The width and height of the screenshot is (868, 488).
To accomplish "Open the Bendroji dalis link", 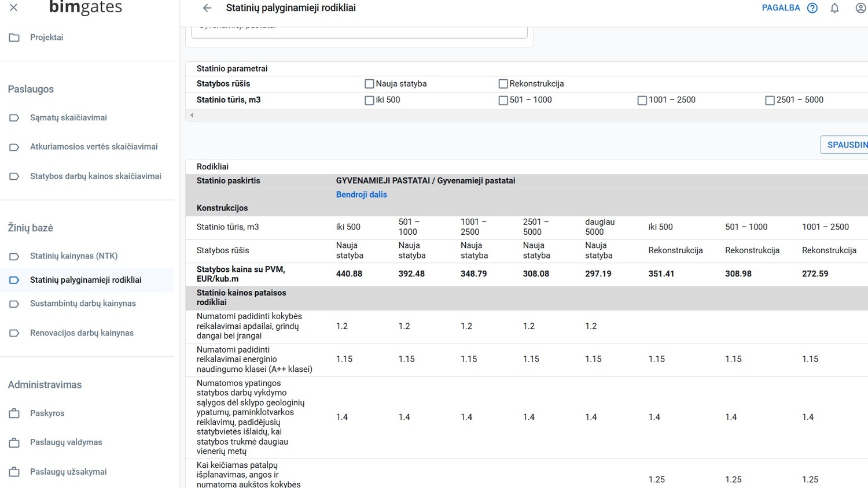I will pyautogui.click(x=361, y=195).
